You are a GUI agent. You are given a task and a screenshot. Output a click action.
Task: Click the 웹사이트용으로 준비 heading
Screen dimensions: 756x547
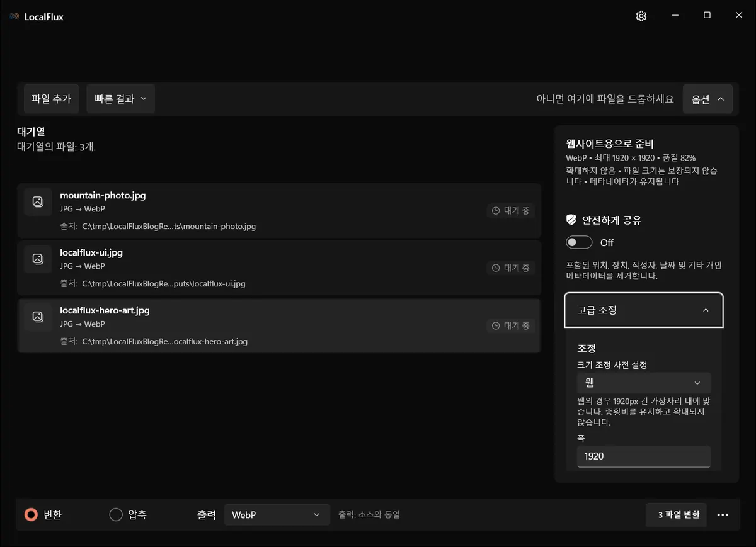[610, 144]
